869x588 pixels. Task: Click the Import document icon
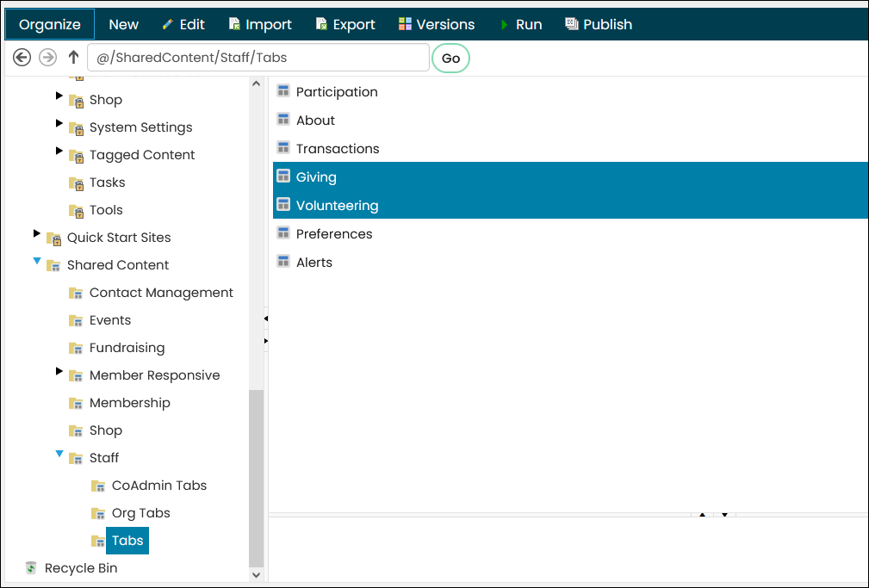tap(234, 24)
